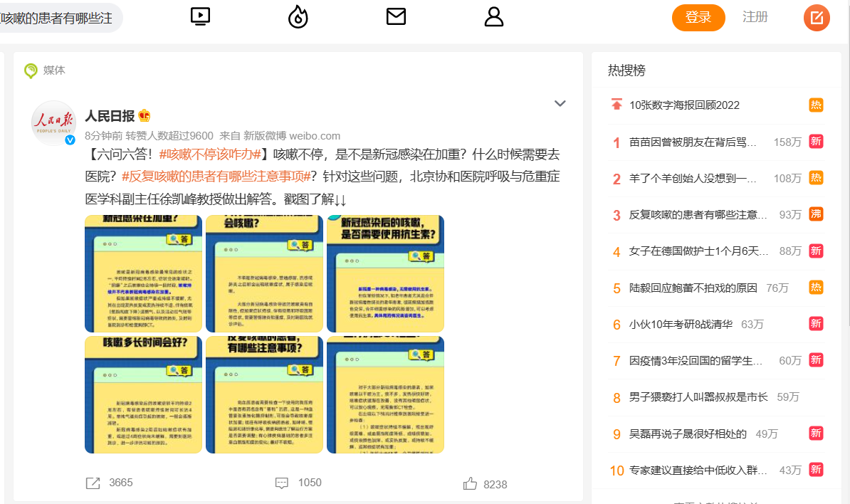
Task: Open hashtag #咳嗽不停该咋办#
Action: click(210, 154)
